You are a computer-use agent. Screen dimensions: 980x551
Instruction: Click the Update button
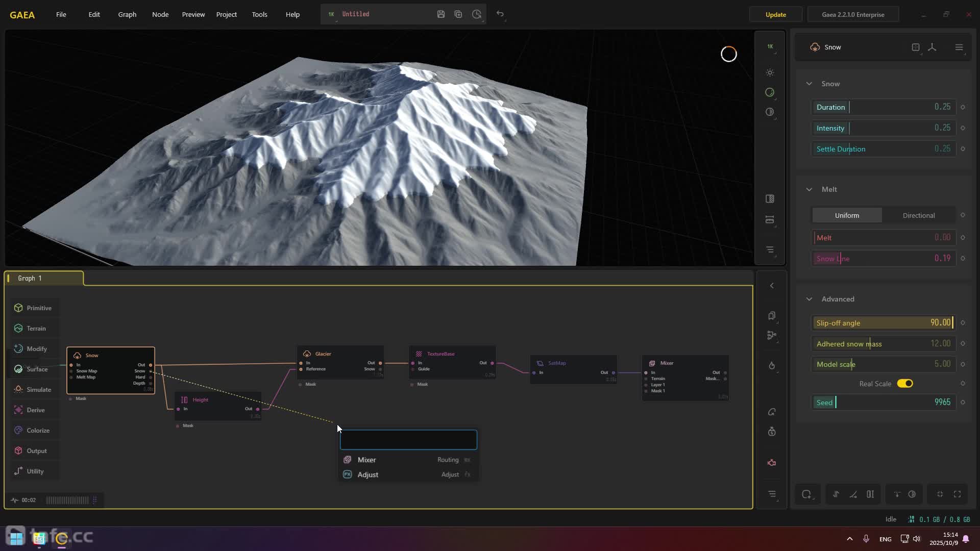[x=775, y=14]
